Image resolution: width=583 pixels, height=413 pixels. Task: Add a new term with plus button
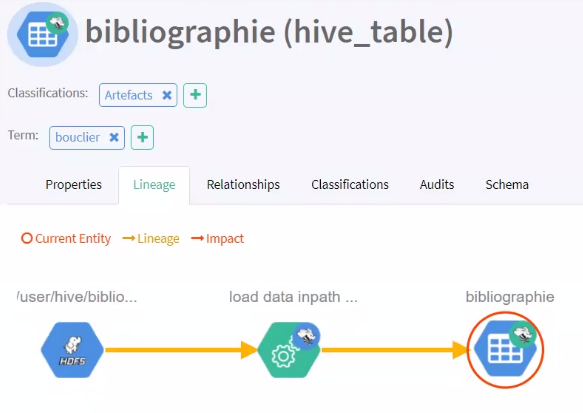142,138
